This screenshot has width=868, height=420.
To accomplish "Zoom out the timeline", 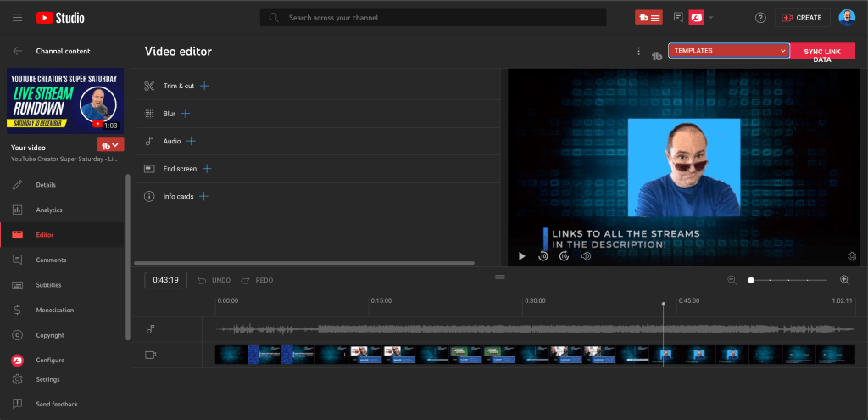I will coord(732,280).
